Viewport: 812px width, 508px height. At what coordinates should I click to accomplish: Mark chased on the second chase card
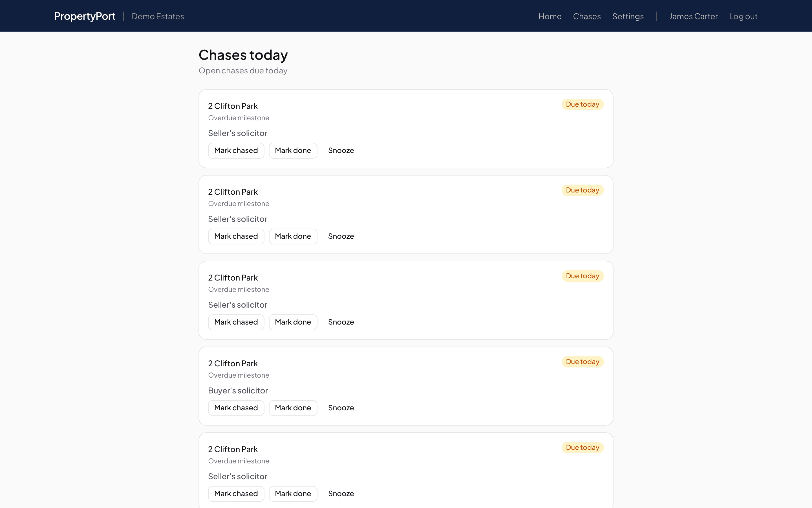tap(236, 236)
